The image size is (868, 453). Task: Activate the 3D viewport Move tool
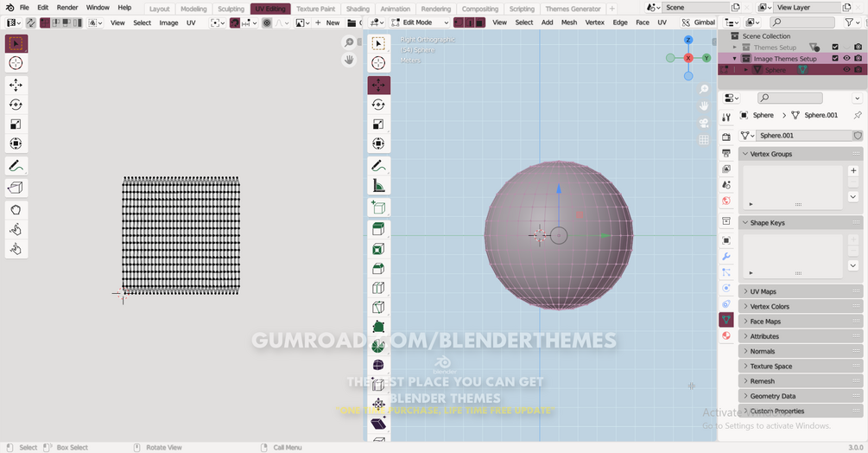point(378,85)
